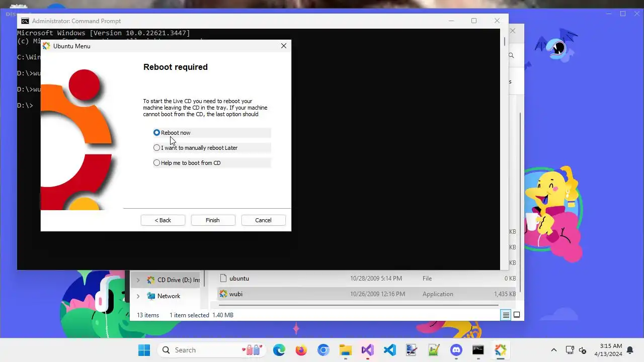
Task: Close the Ubuntu Menu dialog
Action: coord(284,46)
